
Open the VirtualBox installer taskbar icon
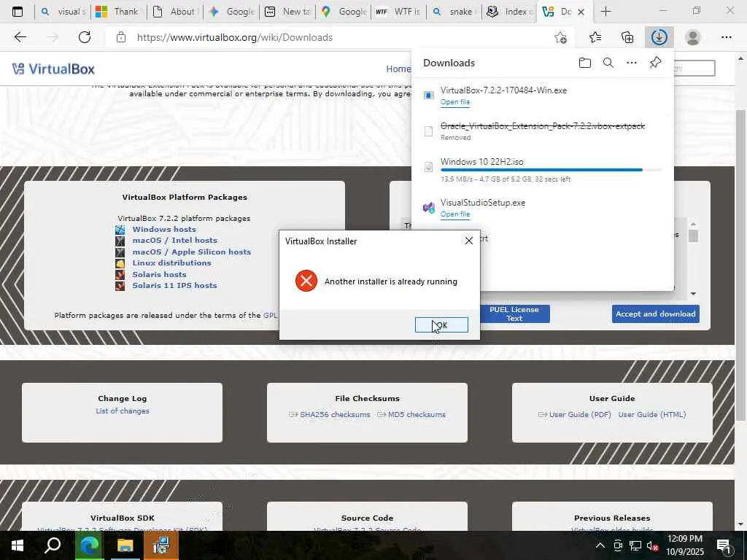click(161, 545)
